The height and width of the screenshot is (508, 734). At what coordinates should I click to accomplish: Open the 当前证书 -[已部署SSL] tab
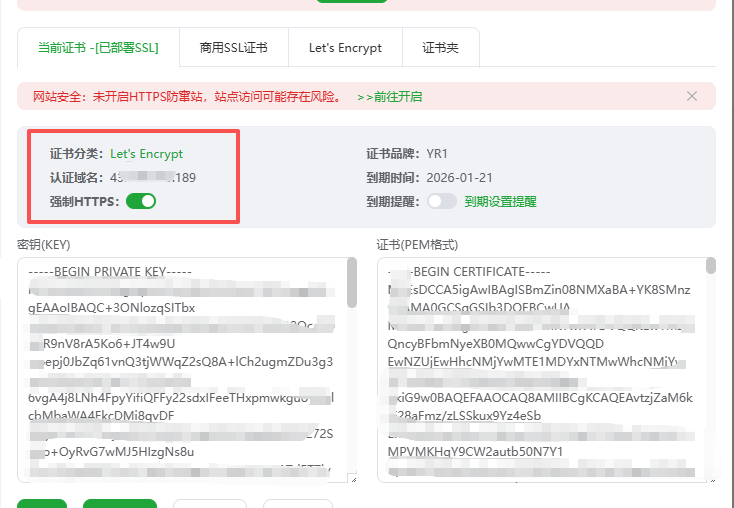(x=98, y=47)
